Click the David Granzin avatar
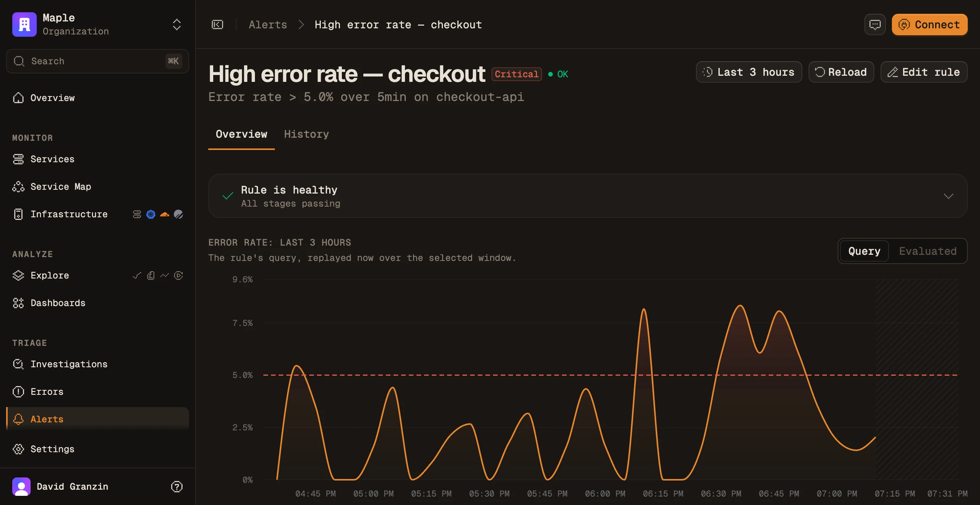The height and width of the screenshot is (505, 980). pos(21,487)
